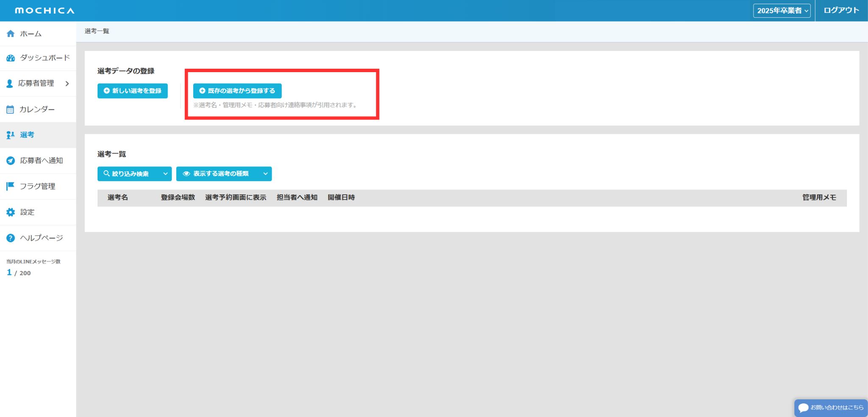Click the 開催日時 column header

tap(341, 198)
